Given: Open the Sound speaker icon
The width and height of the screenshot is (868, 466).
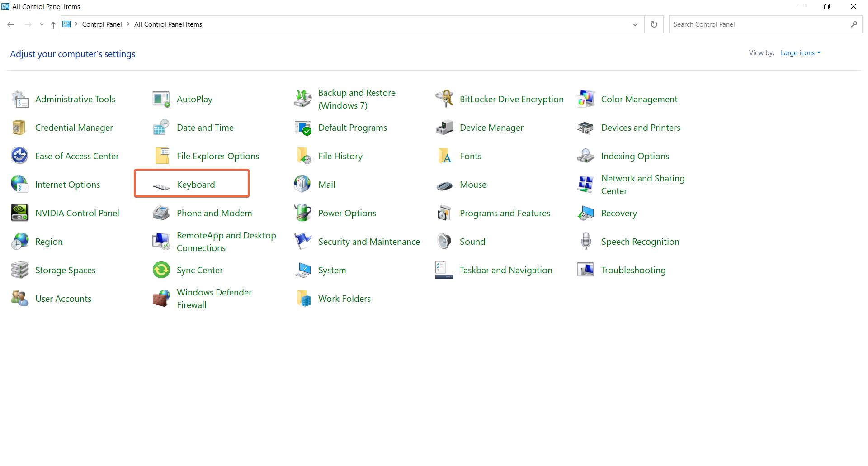Looking at the screenshot, I should [x=444, y=242].
